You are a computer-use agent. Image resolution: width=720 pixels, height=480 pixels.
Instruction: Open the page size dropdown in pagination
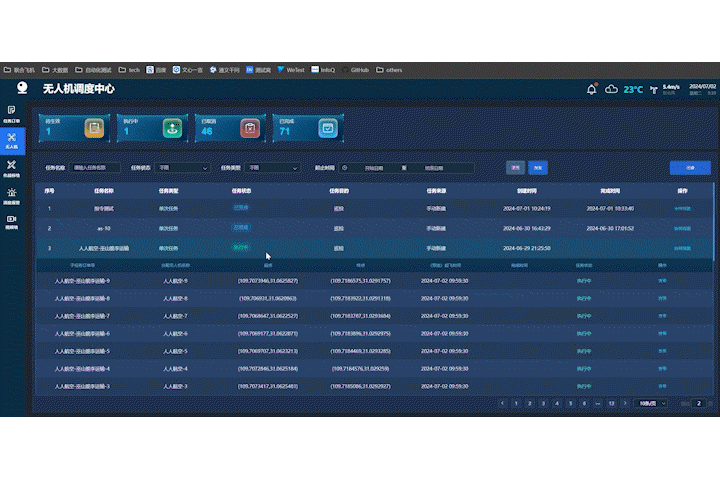pos(652,403)
